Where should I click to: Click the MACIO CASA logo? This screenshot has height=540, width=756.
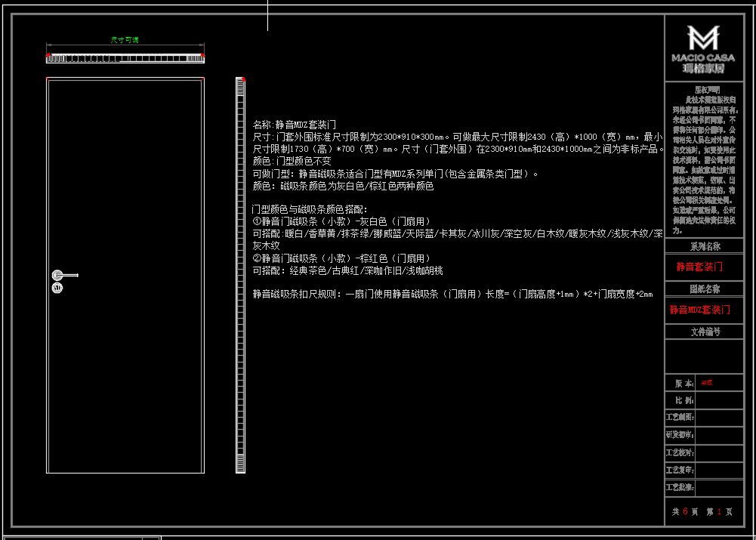(x=703, y=48)
